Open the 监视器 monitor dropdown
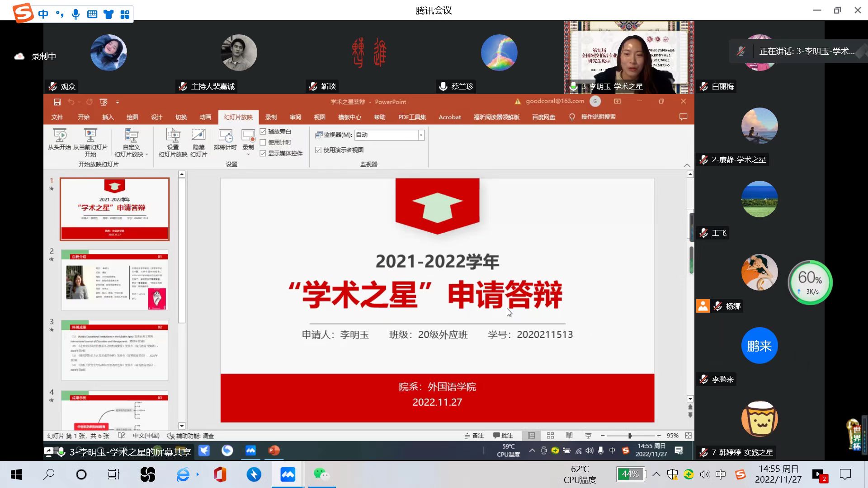 [x=421, y=135]
